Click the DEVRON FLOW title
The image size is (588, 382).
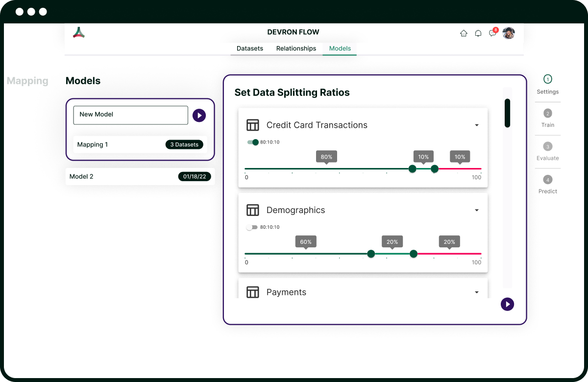coord(293,32)
